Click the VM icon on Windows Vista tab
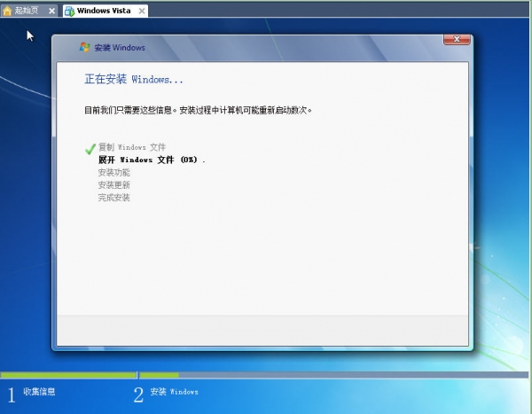This screenshot has height=414, width=532. tap(69, 12)
